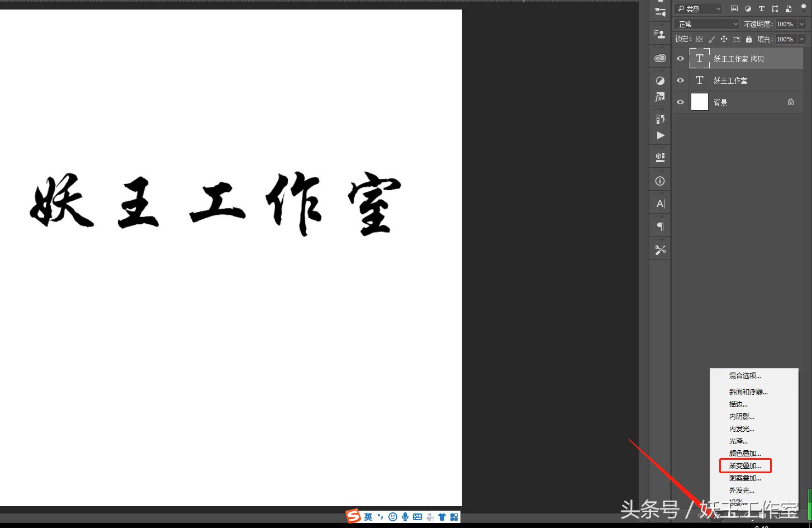Viewport: 812px width, 528px height.
Task: Open the Paragraph panel icon
Action: [x=660, y=225]
